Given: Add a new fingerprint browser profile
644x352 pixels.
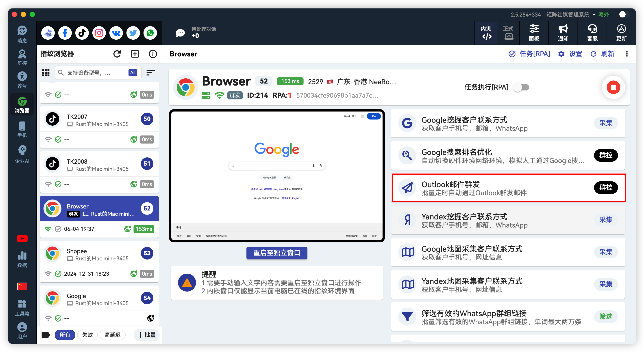Looking at the screenshot, I should (x=135, y=54).
